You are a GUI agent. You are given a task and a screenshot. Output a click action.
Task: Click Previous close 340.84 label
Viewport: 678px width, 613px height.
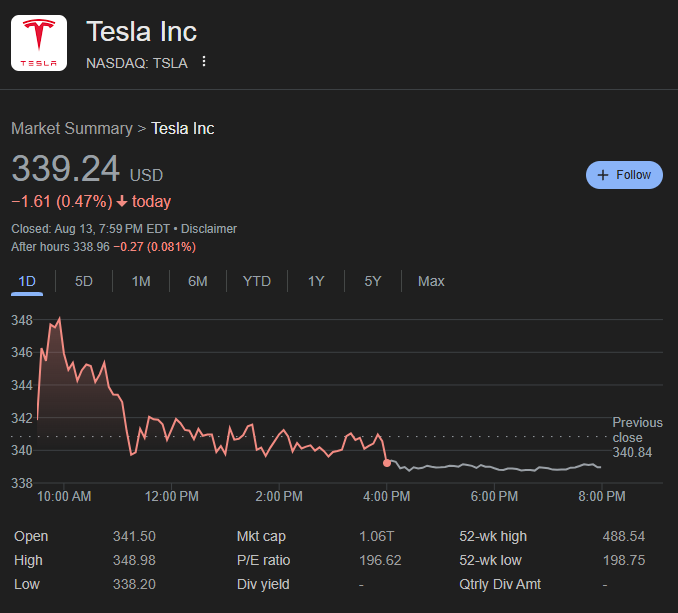coord(637,437)
